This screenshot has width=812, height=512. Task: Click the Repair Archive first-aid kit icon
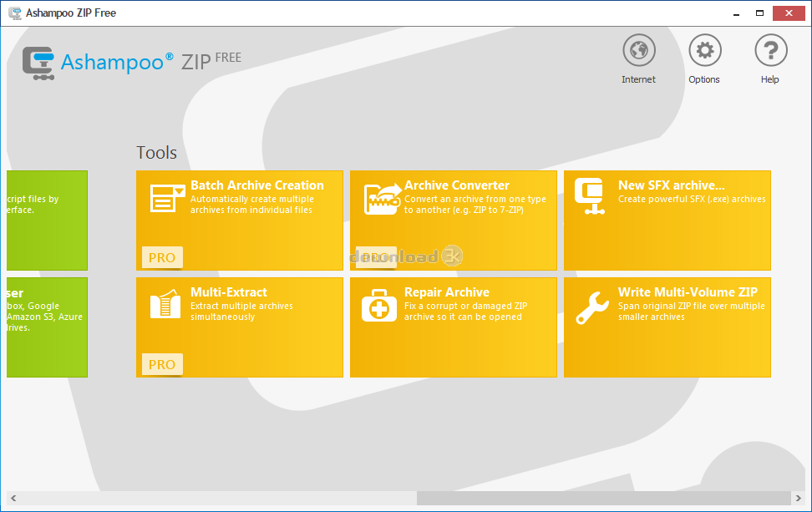379,306
